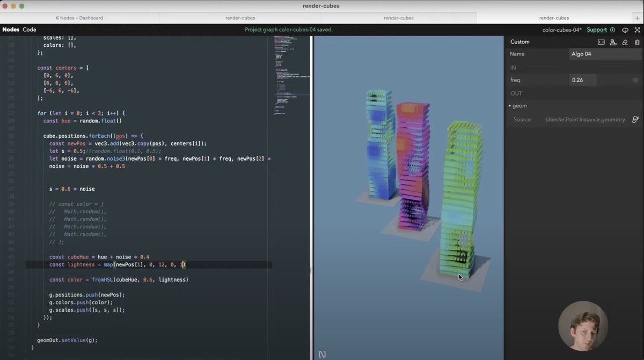Click the 'const lightness = map(' line
This screenshot has width=644, height=360.
click(x=117, y=264)
